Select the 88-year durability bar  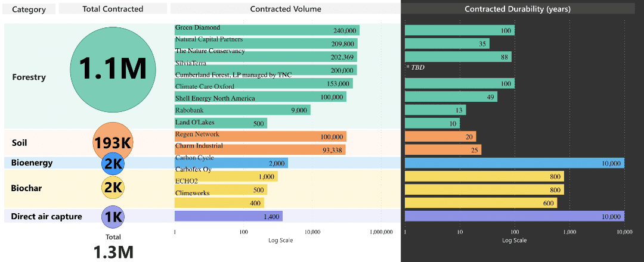pos(459,57)
